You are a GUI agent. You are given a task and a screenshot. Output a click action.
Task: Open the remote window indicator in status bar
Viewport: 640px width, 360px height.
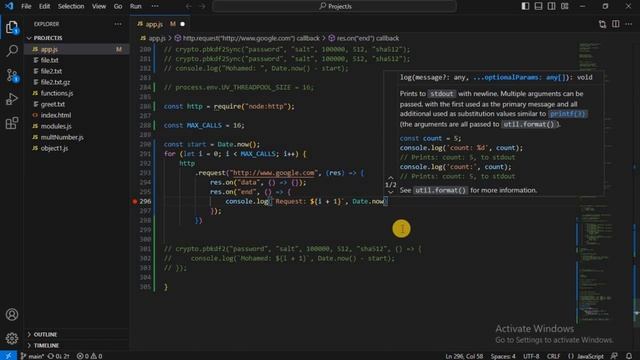click(9, 356)
